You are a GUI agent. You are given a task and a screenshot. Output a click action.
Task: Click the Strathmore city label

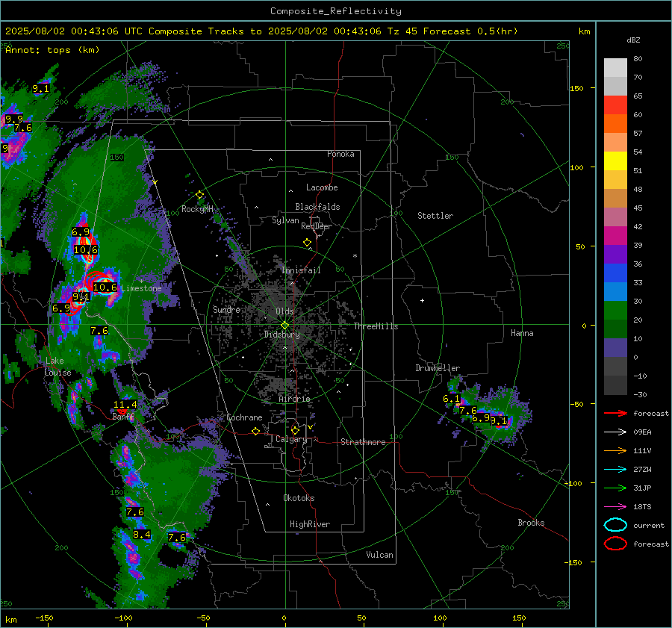(363, 442)
